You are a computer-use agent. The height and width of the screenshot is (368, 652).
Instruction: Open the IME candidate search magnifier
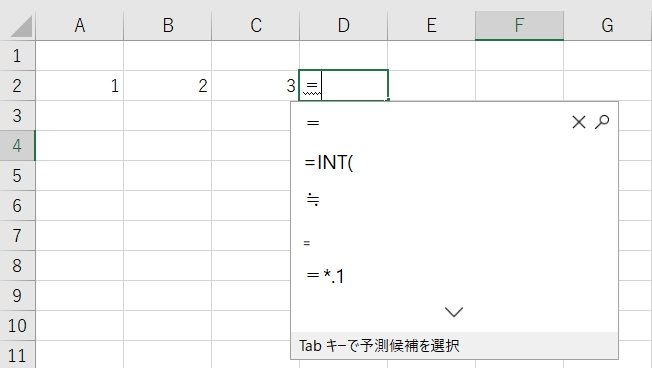pyautogui.click(x=602, y=122)
